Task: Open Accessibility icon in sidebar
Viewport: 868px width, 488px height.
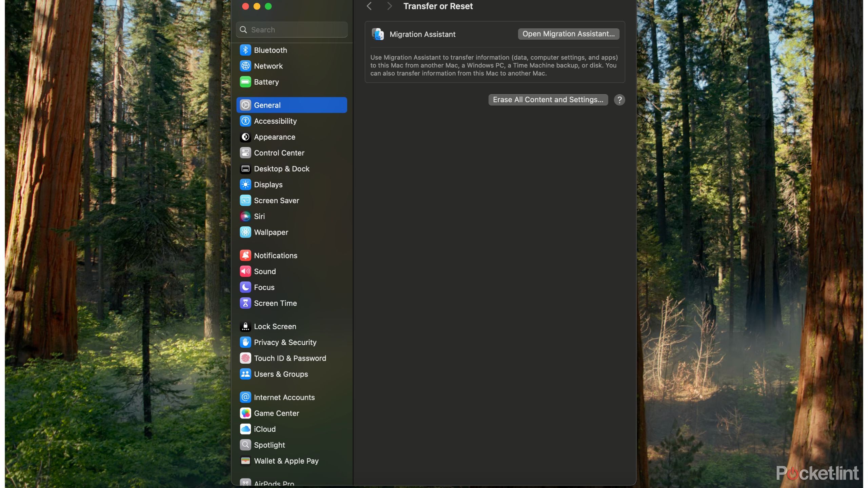Action: pyautogui.click(x=245, y=121)
